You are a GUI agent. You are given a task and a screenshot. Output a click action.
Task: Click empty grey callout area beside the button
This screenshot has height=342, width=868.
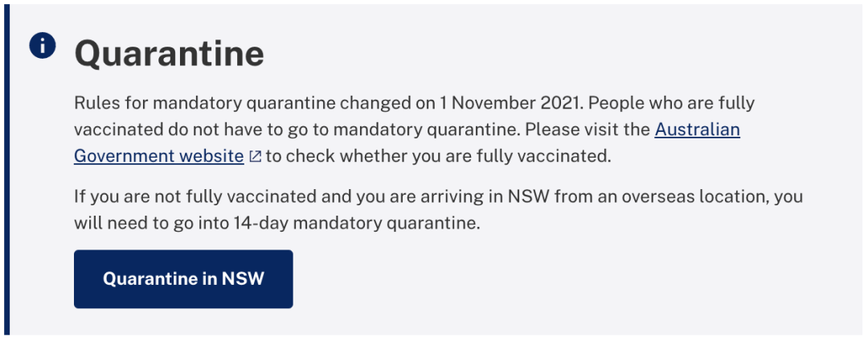[554, 278]
